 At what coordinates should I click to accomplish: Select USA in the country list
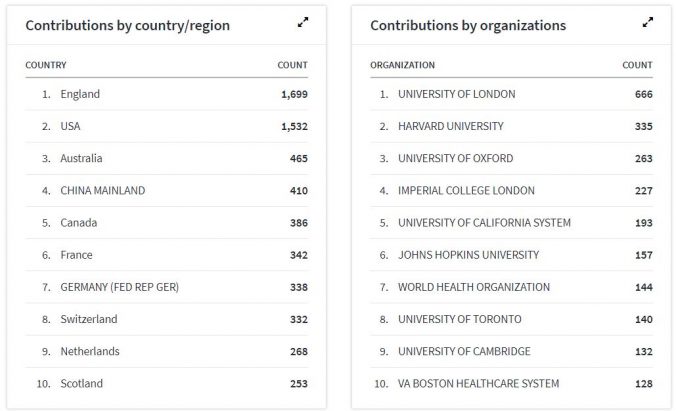click(x=72, y=126)
